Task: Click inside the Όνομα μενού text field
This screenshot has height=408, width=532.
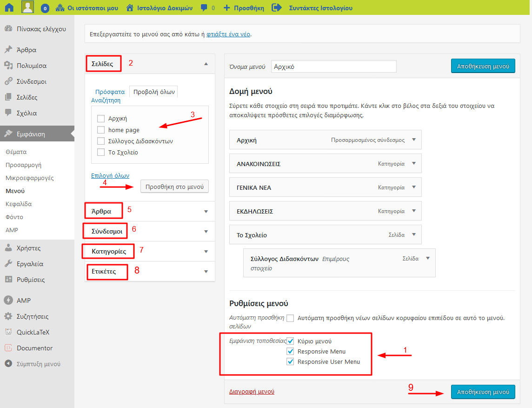Action: [x=333, y=67]
